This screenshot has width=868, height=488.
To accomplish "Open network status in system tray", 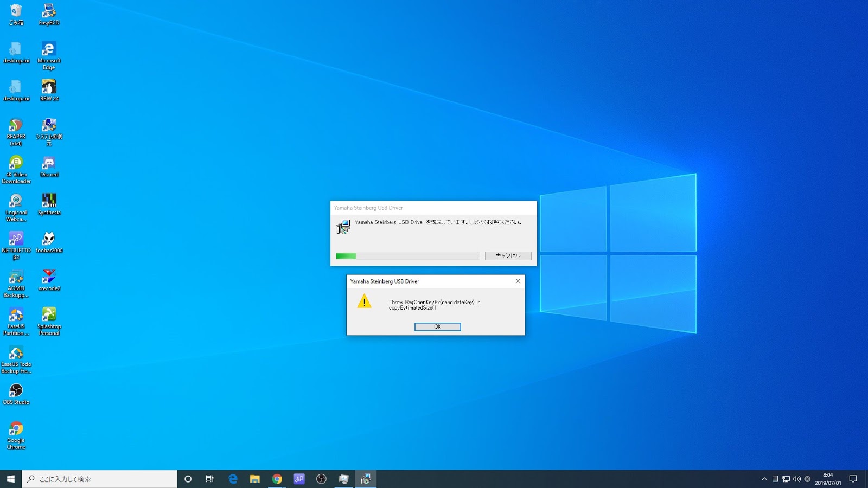I will [786, 479].
